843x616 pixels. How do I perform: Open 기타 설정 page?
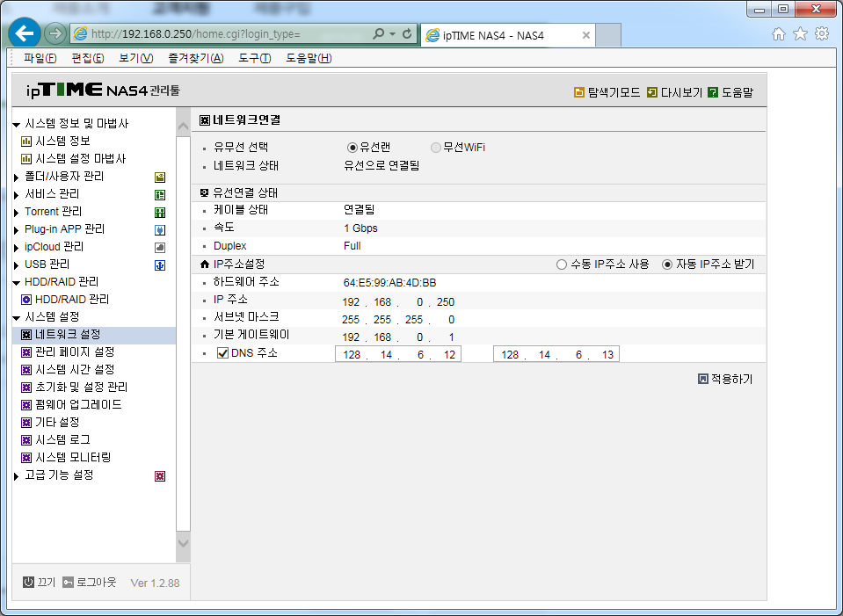57,423
